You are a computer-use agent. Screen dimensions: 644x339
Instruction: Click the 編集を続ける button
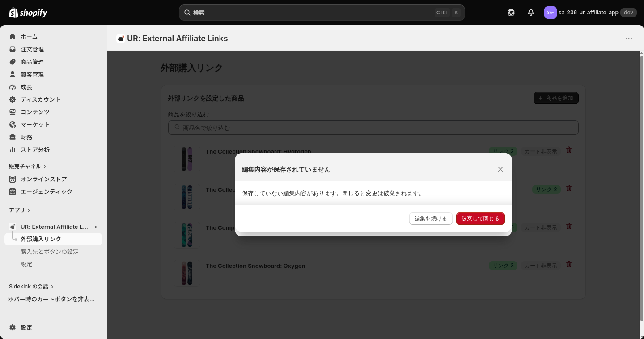pyautogui.click(x=431, y=219)
